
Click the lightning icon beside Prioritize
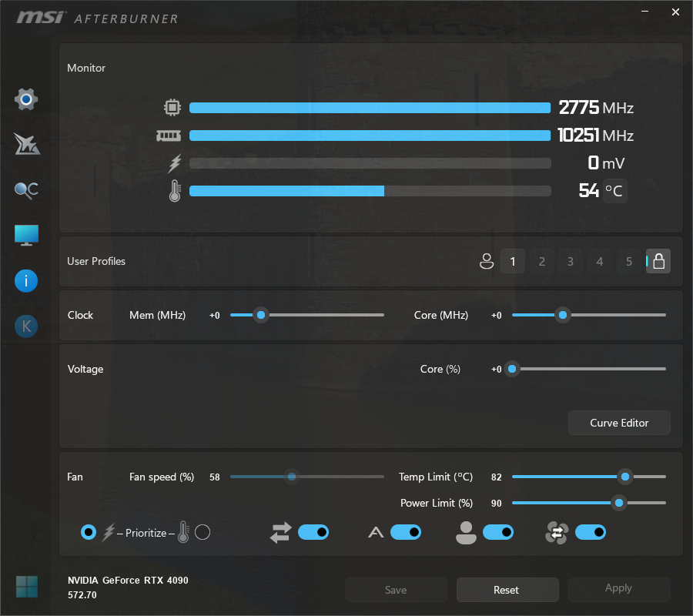click(109, 532)
